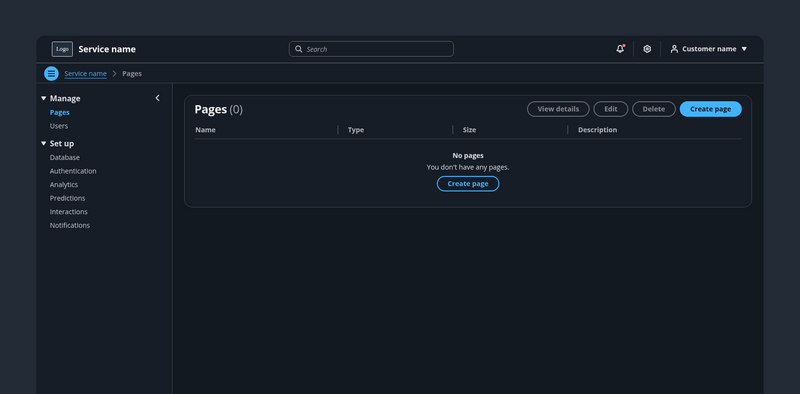800x394 pixels.
Task: Open Database in the sidebar
Action: click(x=65, y=157)
